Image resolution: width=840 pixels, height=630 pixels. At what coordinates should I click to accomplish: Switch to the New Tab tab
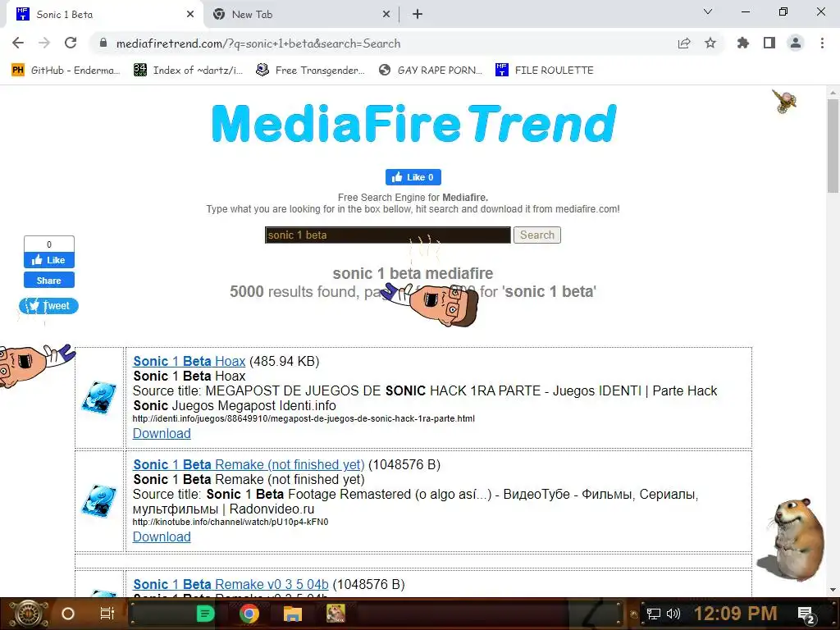click(301, 15)
